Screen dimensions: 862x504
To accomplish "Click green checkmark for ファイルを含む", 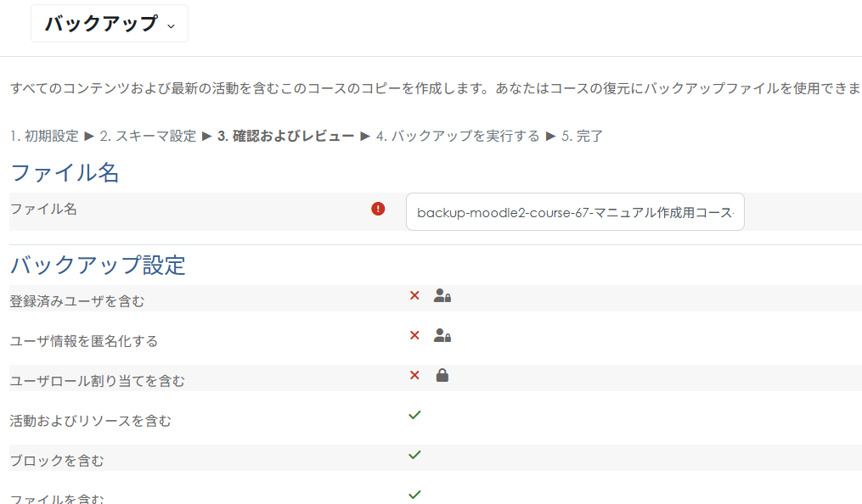I will coord(414,494).
